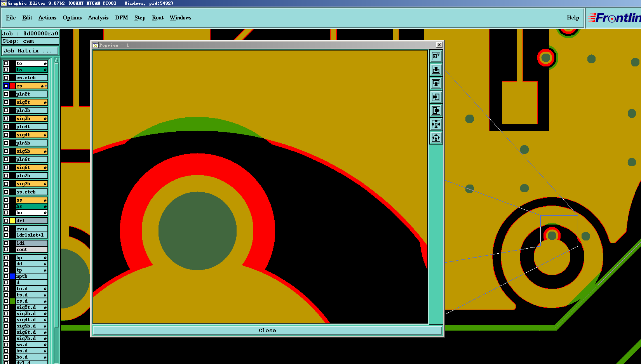The height and width of the screenshot is (364, 641).
Task: Toggle checkbox for mpth layer
Action: coord(6,276)
